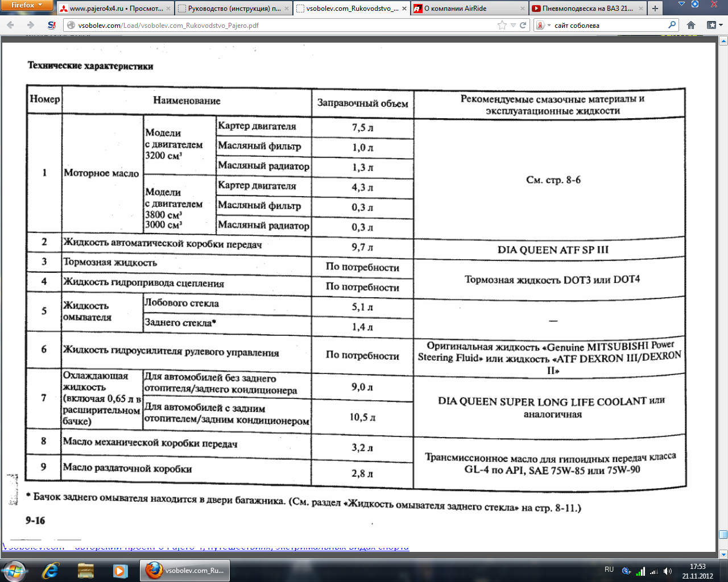The width and height of the screenshot is (728, 582).
Task: Click the '10,5 л' coolant volume
Action: (362, 417)
